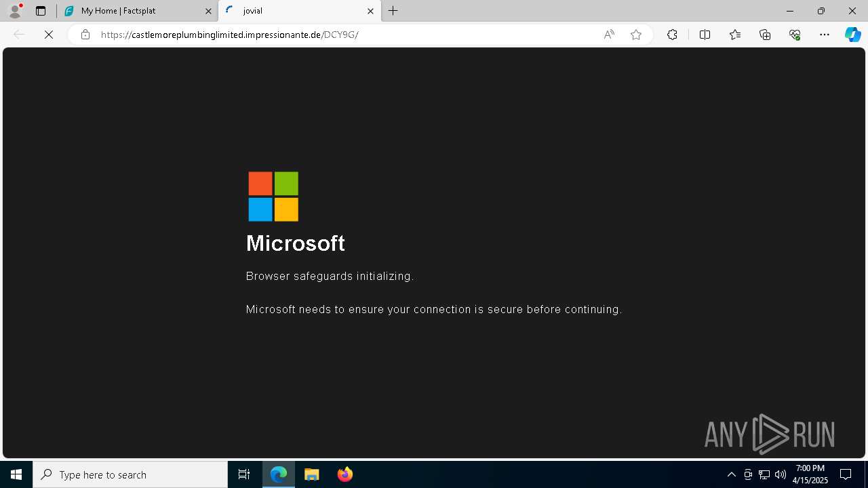Close the My Home | Factsplat tab

point(208,11)
